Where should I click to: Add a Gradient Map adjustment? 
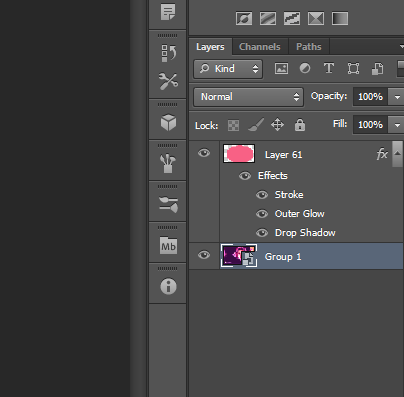340,19
